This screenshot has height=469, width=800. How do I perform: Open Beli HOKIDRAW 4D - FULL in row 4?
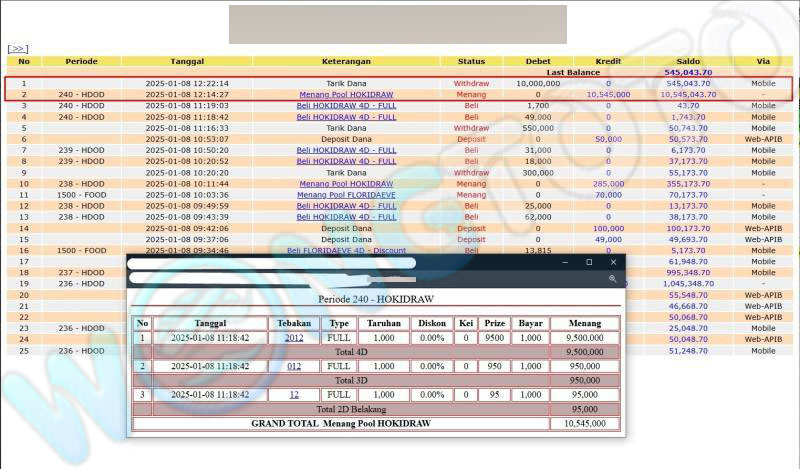click(346, 117)
